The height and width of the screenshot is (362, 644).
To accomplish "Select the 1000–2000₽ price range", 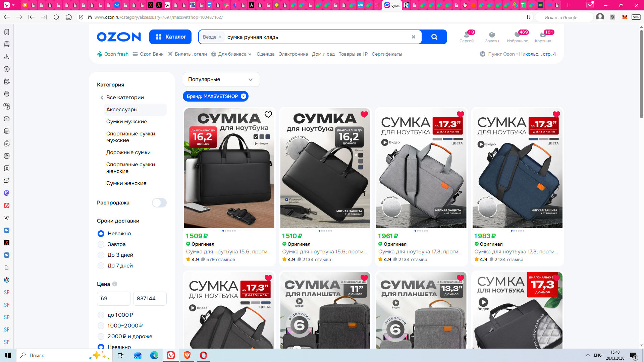I will pos(101,326).
